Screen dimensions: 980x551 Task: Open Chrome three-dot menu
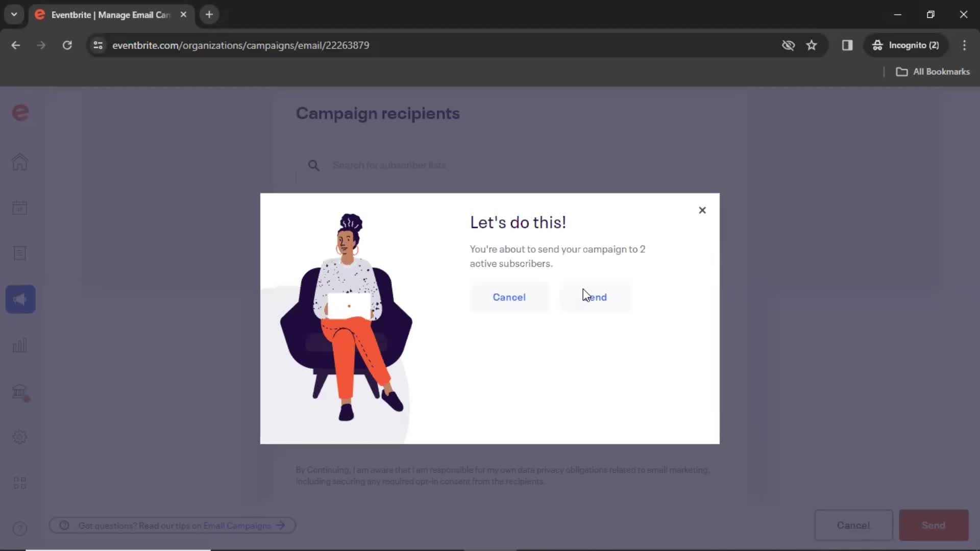964,45
